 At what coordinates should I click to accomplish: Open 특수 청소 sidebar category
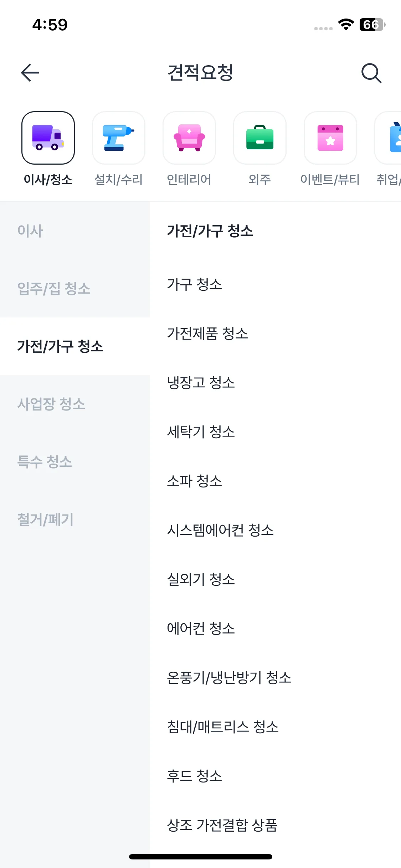45,462
